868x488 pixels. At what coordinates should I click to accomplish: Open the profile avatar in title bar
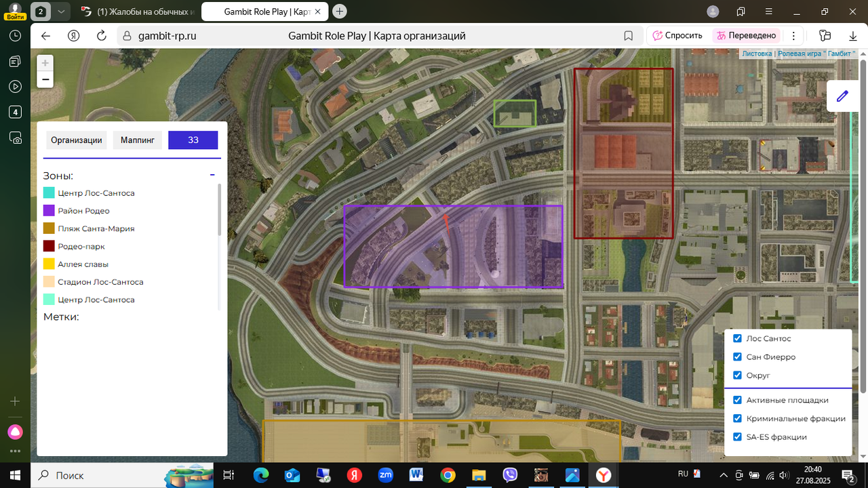713,12
